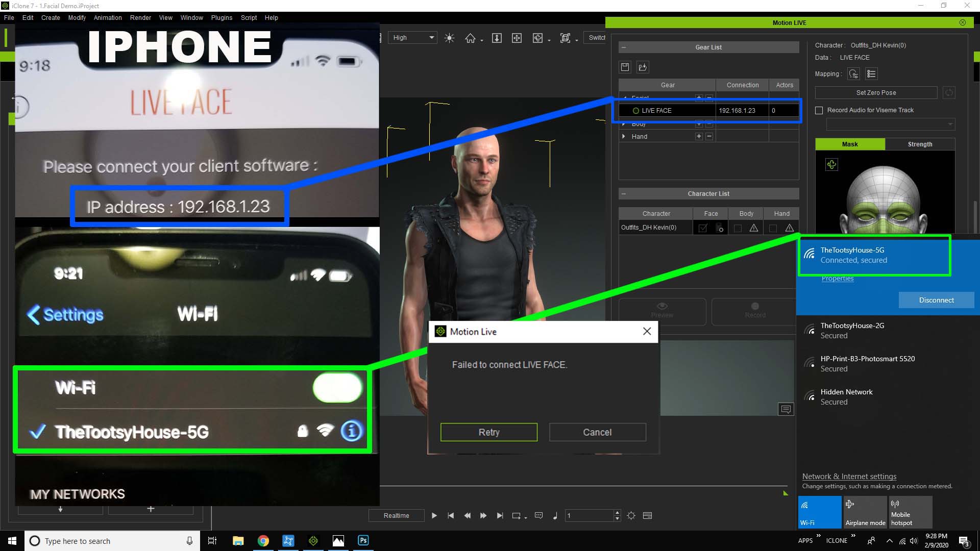Click the sun light toggle in the viewport toolbar

tap(449, 38)
